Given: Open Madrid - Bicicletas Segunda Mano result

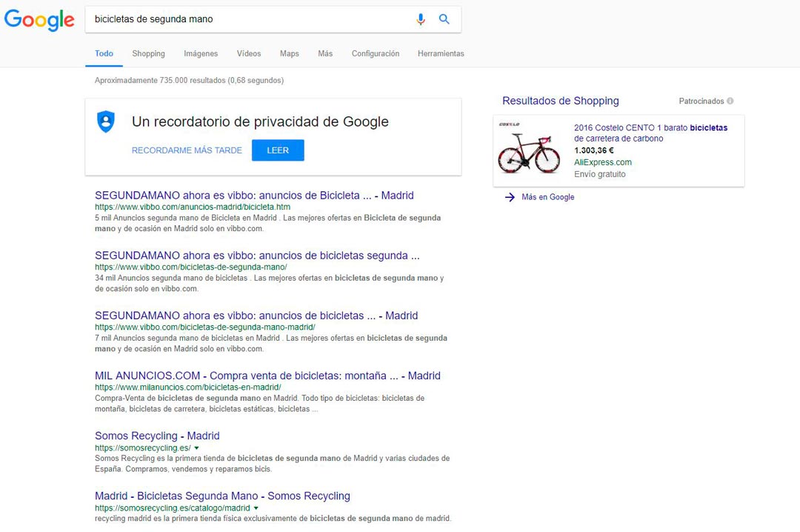Looking at the screenshot, I should tap(222, 496).
